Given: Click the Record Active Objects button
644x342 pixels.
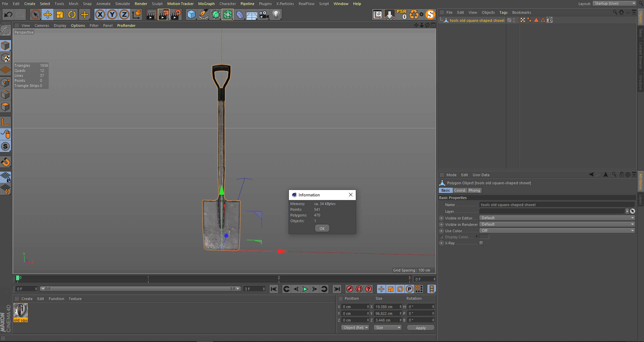Looking at the screenshot, I should pos(350,289).
